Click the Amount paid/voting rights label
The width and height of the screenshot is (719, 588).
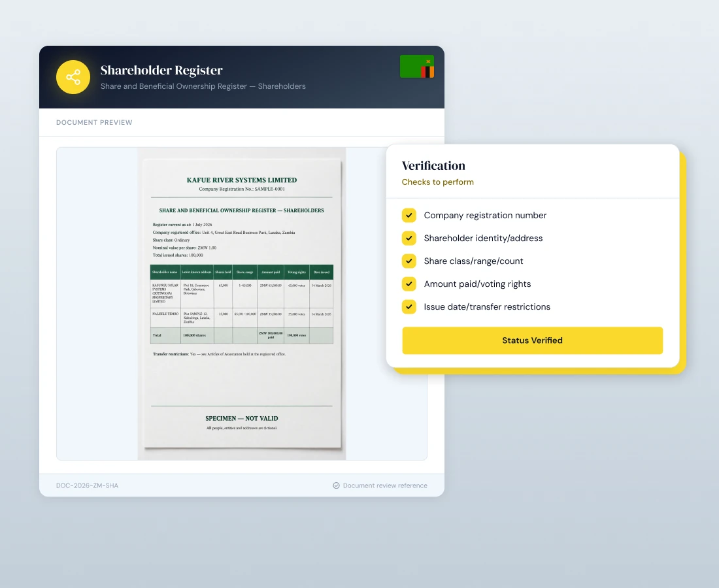(x=477, y=284)
